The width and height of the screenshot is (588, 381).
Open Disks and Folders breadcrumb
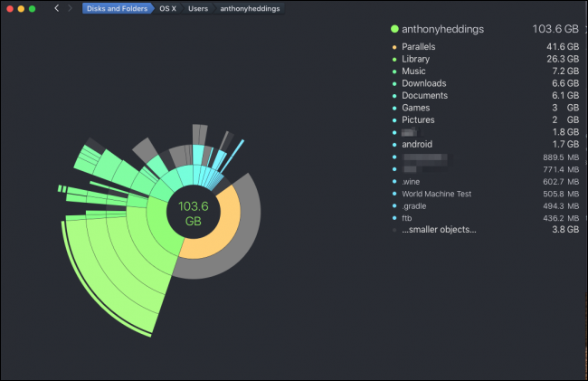(x=118, y=8)
